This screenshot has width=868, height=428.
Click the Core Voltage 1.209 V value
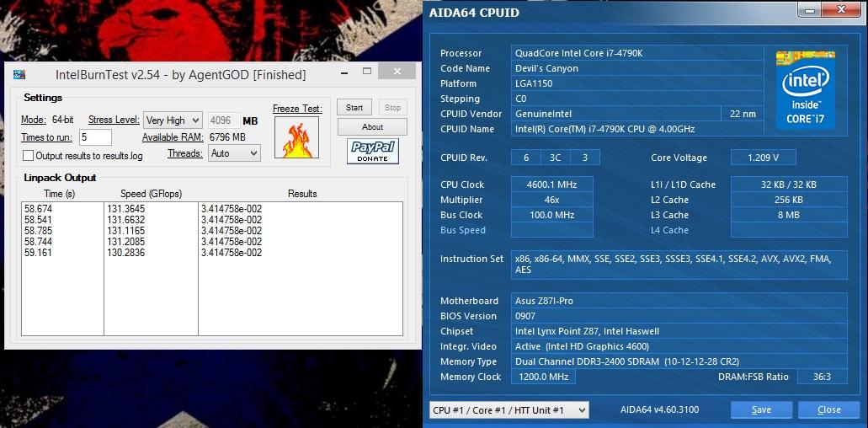pos(764,158)
